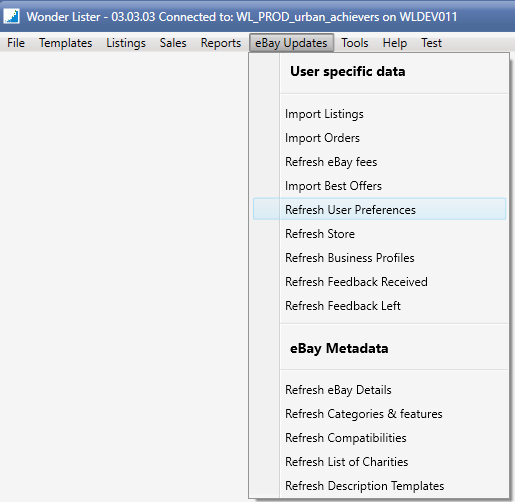This screenshot has width=515, height=502.
Task: Open the Reports menu
Action: coord(221,43)
